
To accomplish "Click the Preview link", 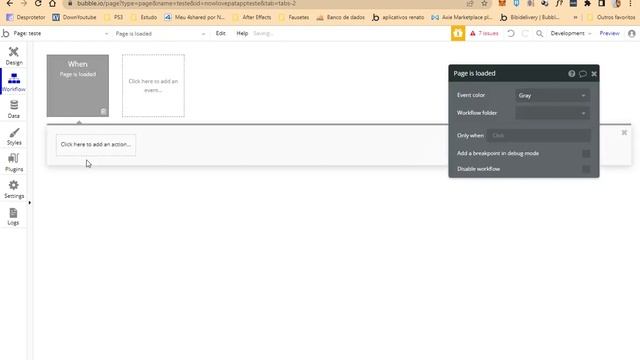I will (x=609, y=33).
